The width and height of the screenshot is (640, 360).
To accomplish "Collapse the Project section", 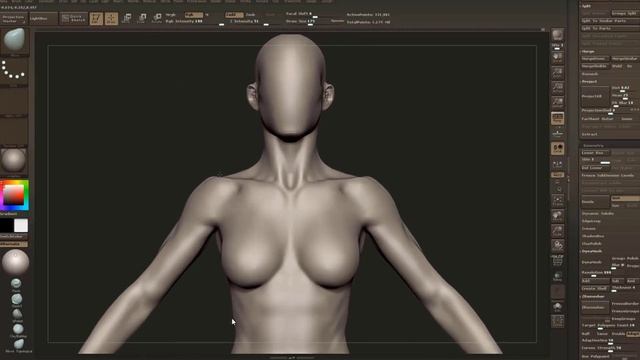I will coord(589,82).
